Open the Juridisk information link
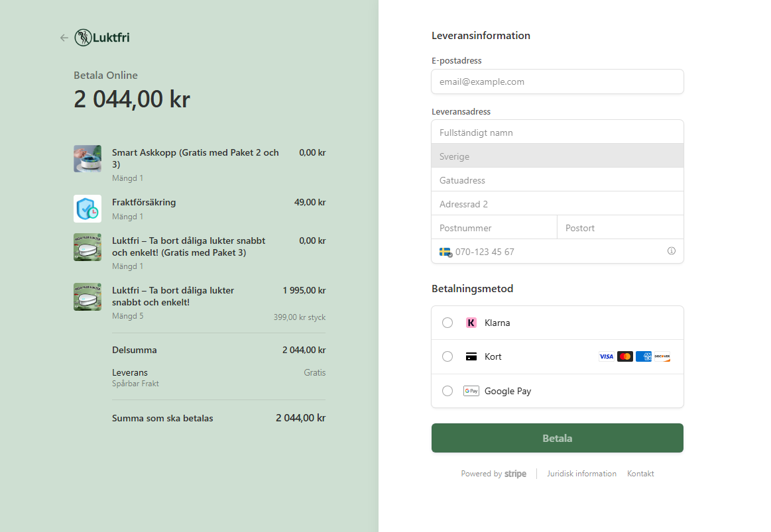The width and height of the screenshot is (771, 532). (x=581, y=474)
